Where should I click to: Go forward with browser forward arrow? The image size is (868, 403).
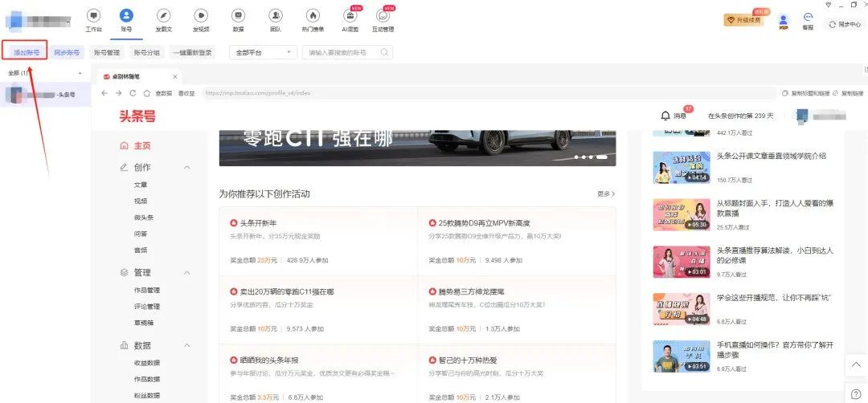click(x=118, y=93)
